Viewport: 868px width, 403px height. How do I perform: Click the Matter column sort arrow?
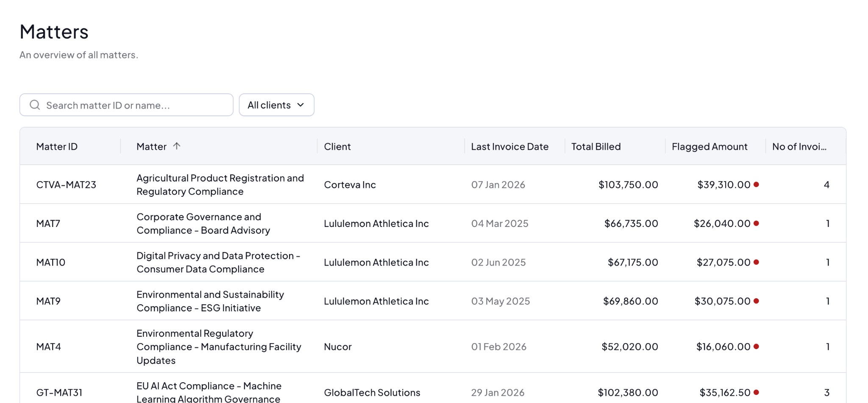[x=177, y=146]
